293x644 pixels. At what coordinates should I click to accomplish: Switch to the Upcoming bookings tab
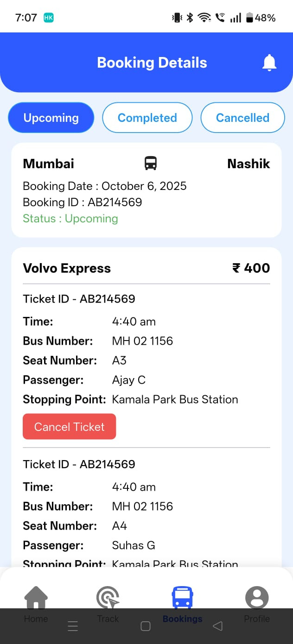tap(51, 118)
